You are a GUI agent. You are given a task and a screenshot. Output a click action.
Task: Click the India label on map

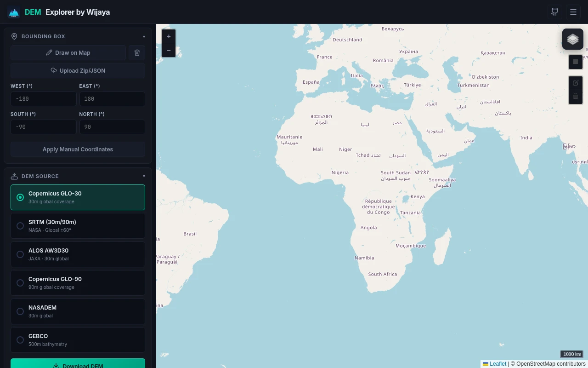coord(526,138)
